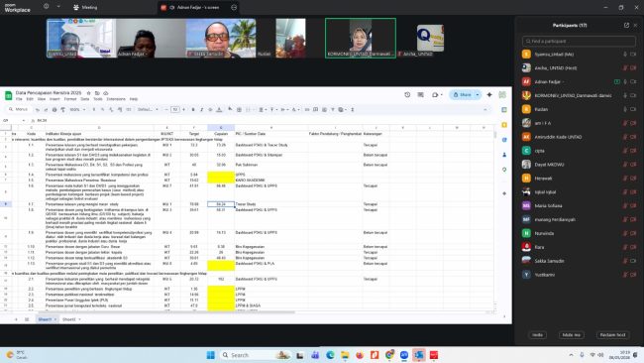Open Google Sheets home logo icon
644x363 pixels.
tap(8, 96)
